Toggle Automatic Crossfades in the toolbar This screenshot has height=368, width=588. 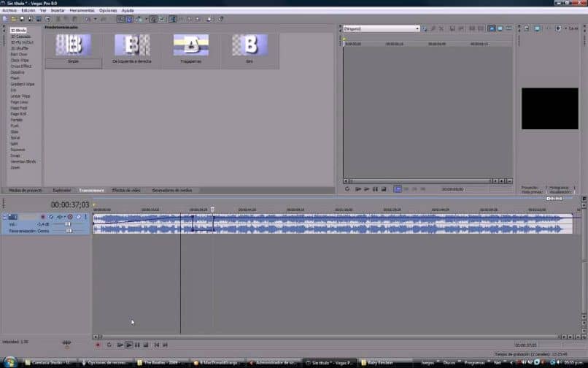(x=129, y=19)
